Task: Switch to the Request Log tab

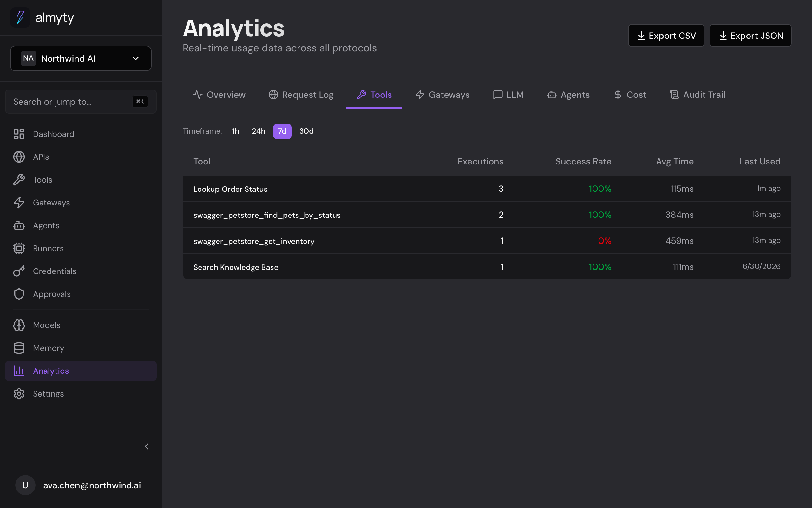Action: (301, 95)
